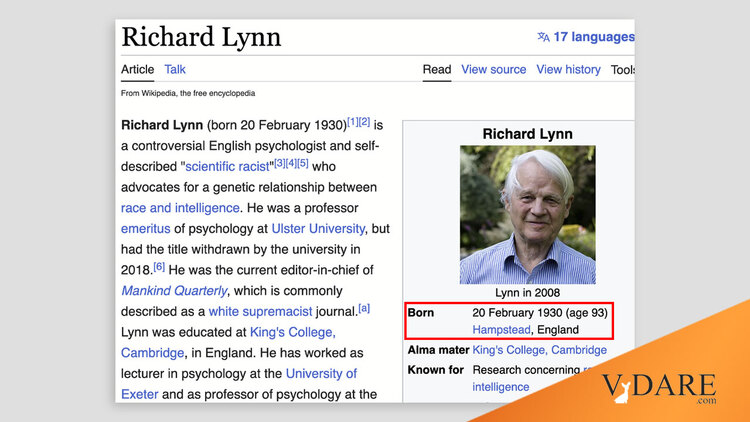This screenshot has width=750, height=422.
Task: Open the emeritus link
Action: [145, 229]
